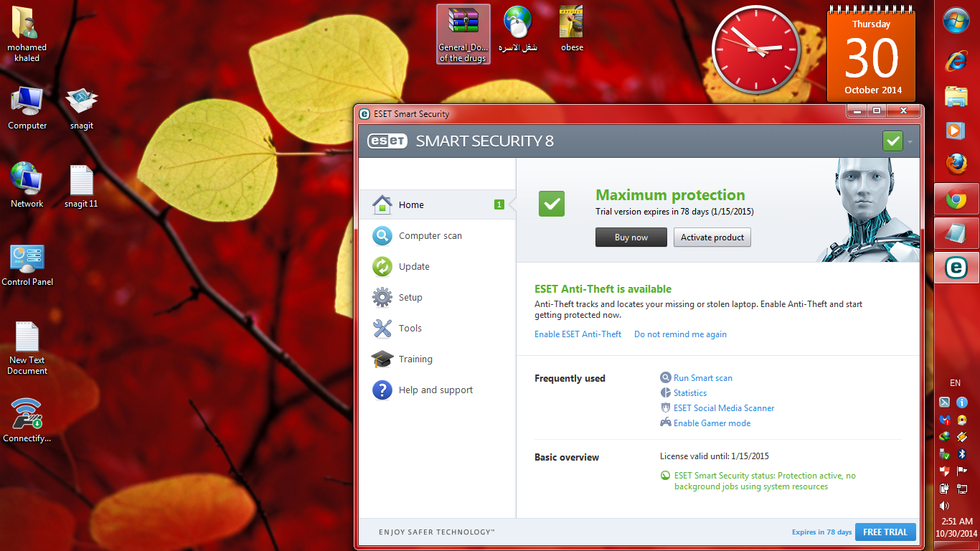Click the Enable ESET Anti-Theft link

pyautogui.click(x=578, y=334)
